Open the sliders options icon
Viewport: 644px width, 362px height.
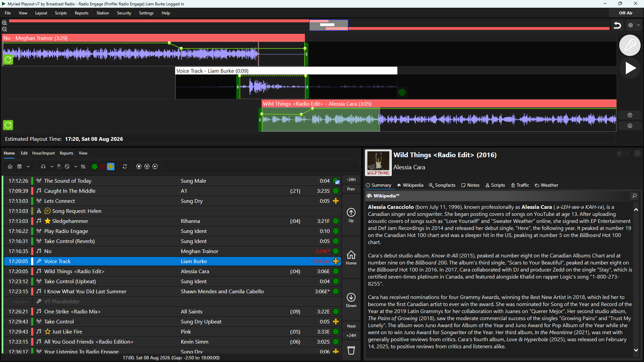click(x=83, y=167)
